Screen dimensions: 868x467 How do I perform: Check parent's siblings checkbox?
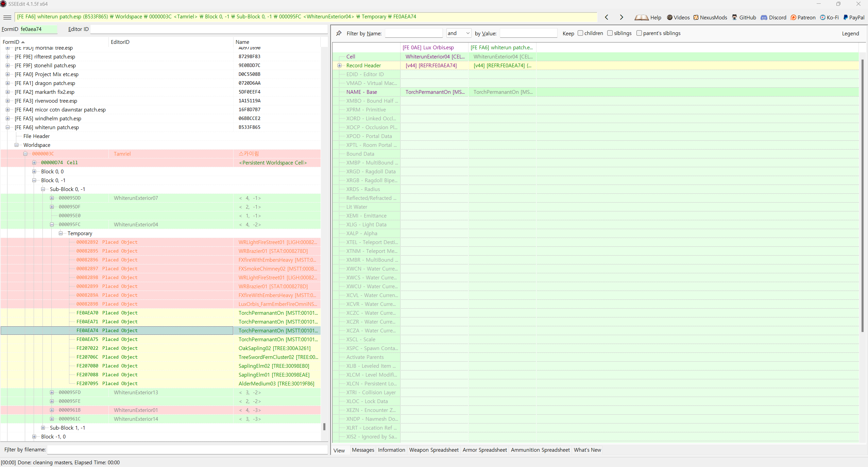tap(639, 33)
